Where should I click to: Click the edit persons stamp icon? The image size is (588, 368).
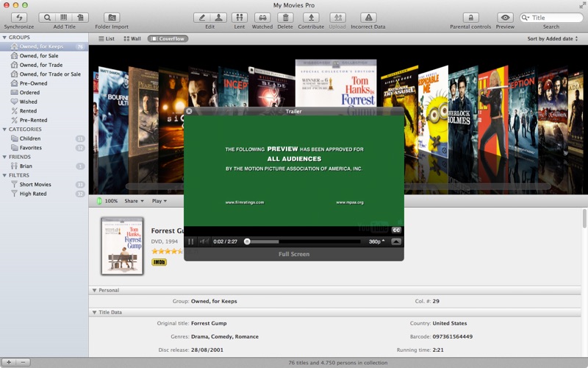pyautogui.click(x=218, y=17)
